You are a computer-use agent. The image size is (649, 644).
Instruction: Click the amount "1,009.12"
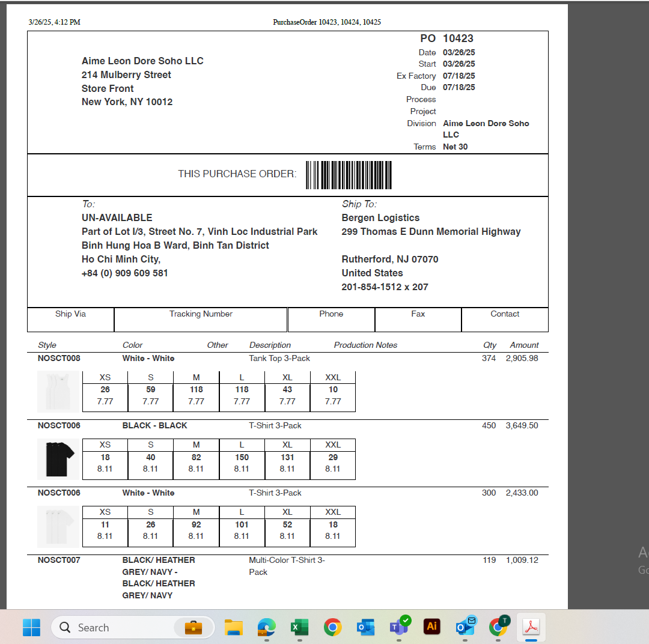click(x=522, y=560)
